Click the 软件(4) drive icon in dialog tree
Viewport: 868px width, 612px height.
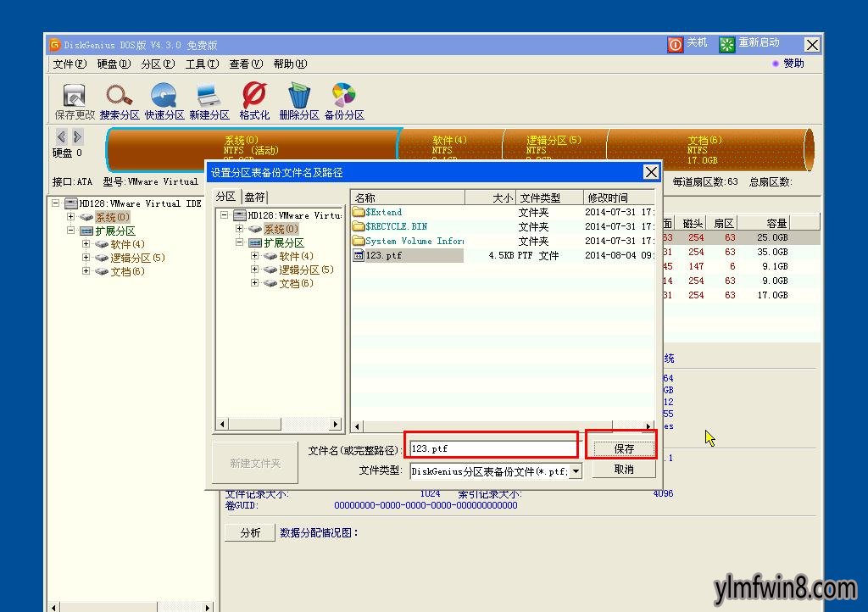point(270,256)
